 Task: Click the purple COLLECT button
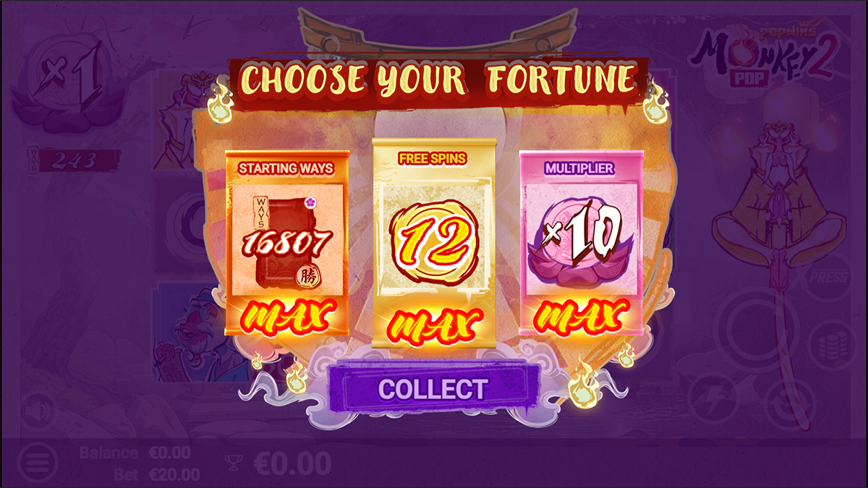click(x=433, y=388)
